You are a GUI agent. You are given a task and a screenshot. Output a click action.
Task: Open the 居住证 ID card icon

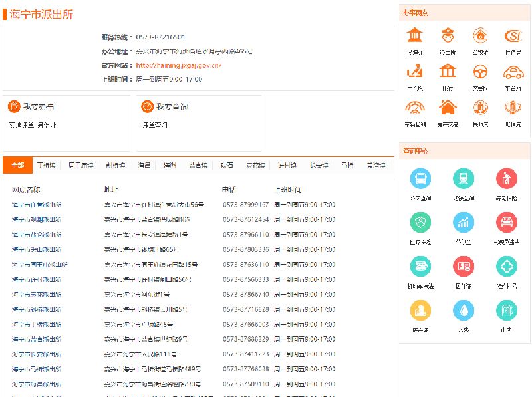[x=464, y=266]
